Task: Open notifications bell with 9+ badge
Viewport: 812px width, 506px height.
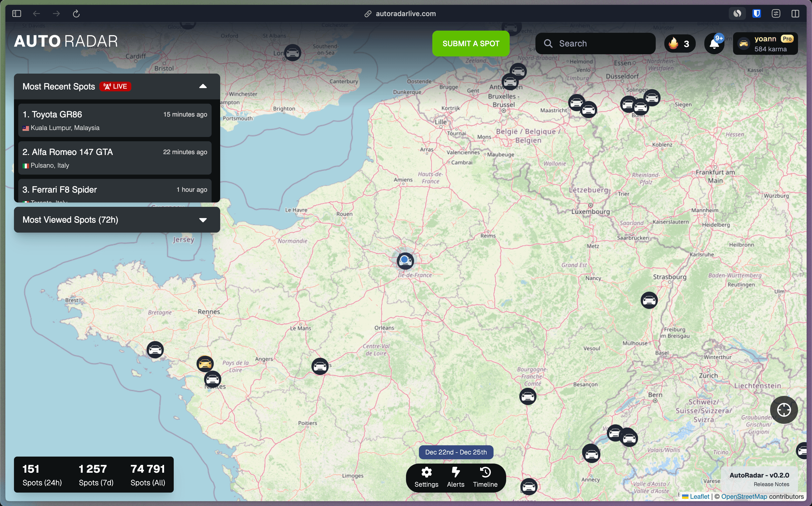Action: (x=714, y=44)
